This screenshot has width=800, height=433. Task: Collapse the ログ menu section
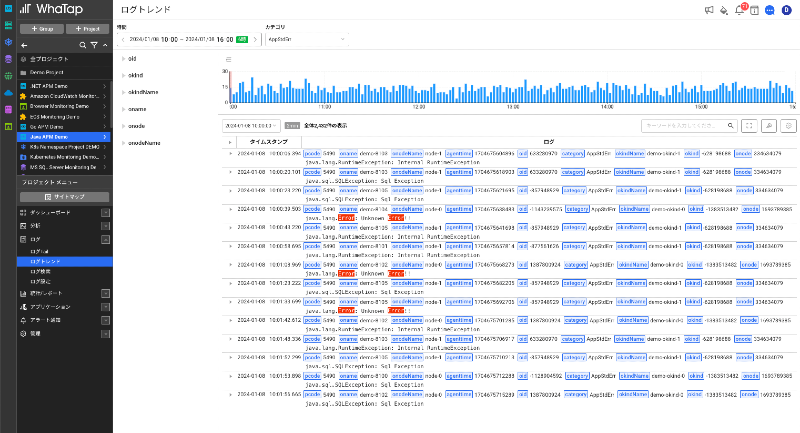point(105,239)
